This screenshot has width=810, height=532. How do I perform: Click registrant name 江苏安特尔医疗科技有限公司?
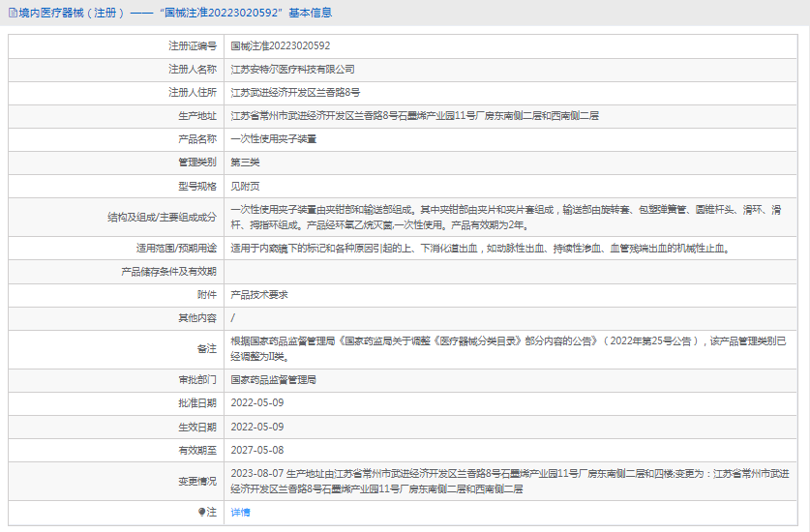click(x=292, y=70)
